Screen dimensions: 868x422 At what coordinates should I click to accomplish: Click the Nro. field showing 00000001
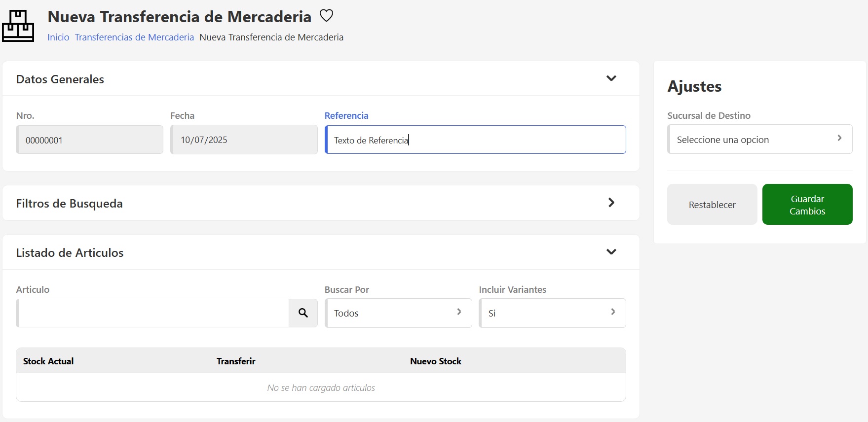pos(89,140)
